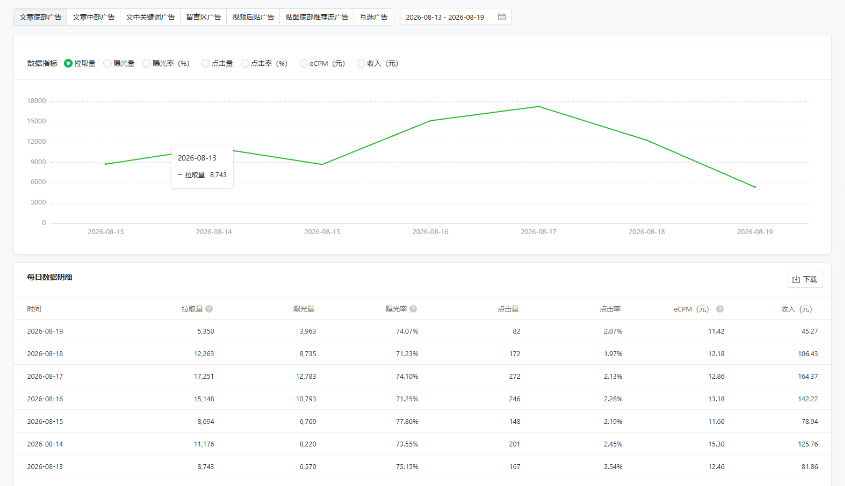Show help for eCPM column header
This screenshot has height=486, width=845.
pyautogui.click(x=719, y=309)
